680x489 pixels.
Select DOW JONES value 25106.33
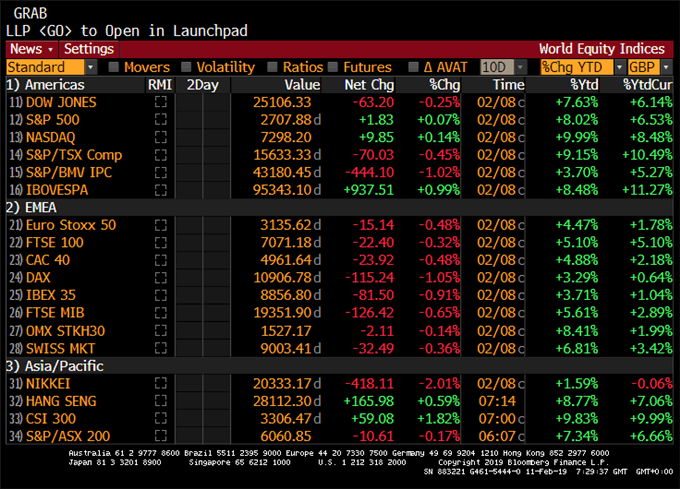(x=282, y=102)
